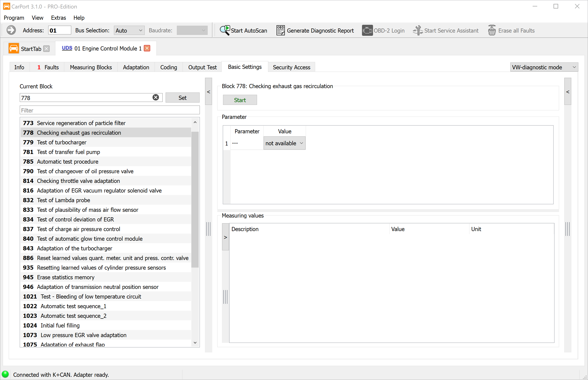This screenshot has height=380, width=588.
Task: Click the Start Service Assistant icon
Action: (418, 30)
